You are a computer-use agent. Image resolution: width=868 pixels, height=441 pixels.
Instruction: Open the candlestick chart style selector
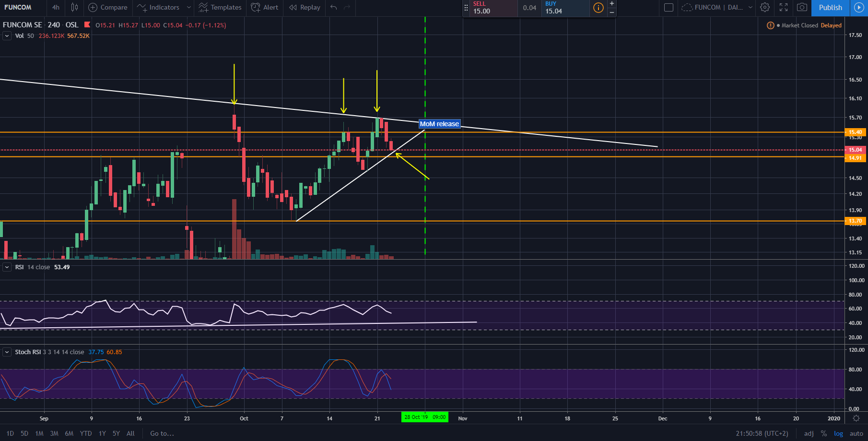point(74,7)
